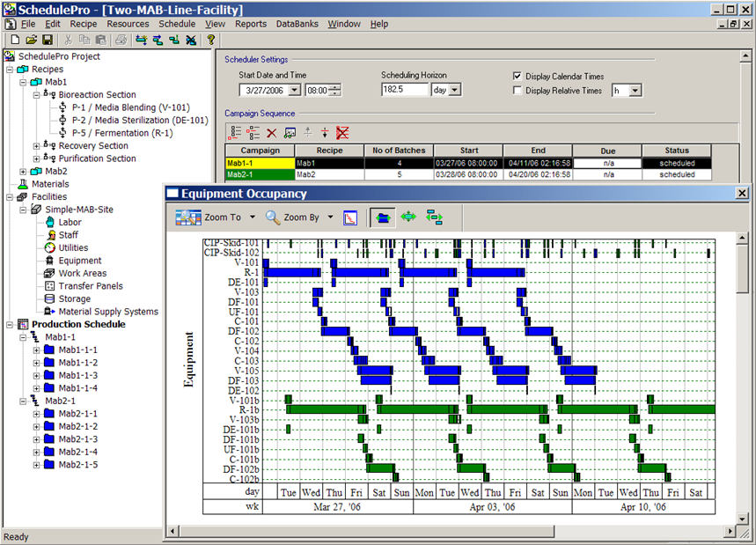The width and height of the screenshot is (756, 545).
Task: Click the Zoom To icon in Equipment Occupancy
Action: point(188,217)
